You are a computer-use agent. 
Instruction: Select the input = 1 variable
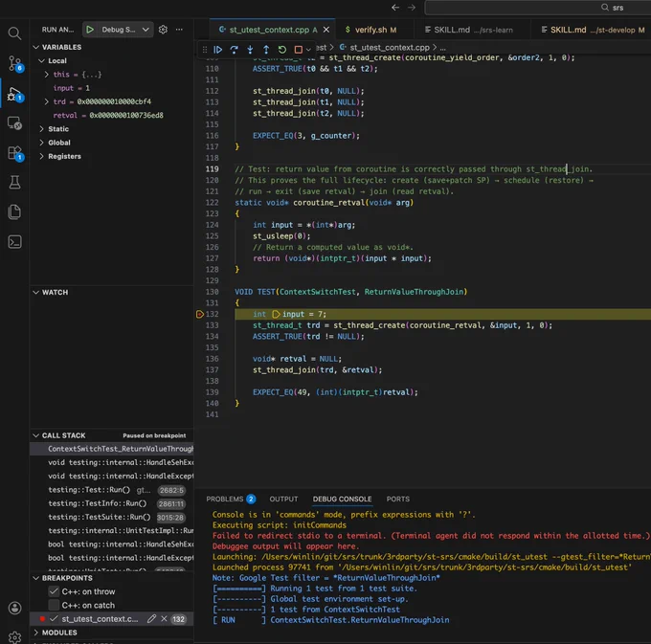[x=112, y=88]
